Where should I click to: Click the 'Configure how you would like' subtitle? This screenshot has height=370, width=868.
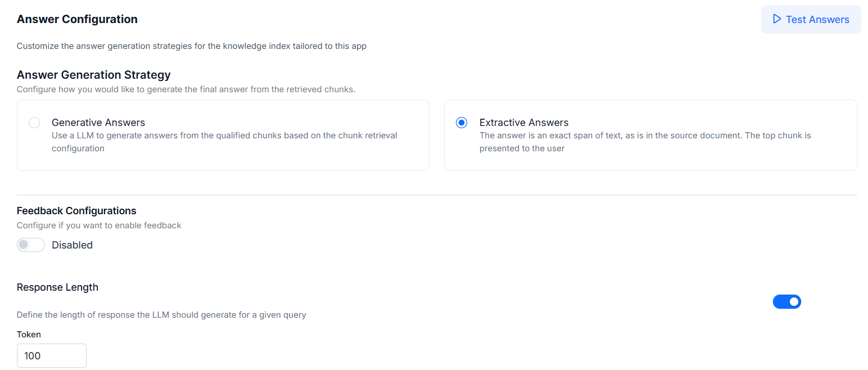tap(186, 89)
